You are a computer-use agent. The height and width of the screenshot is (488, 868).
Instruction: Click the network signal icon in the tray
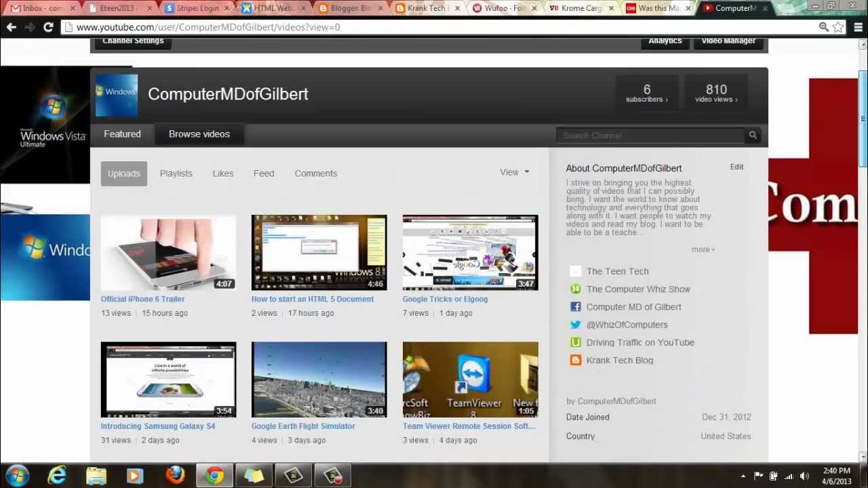pos(789,476)
